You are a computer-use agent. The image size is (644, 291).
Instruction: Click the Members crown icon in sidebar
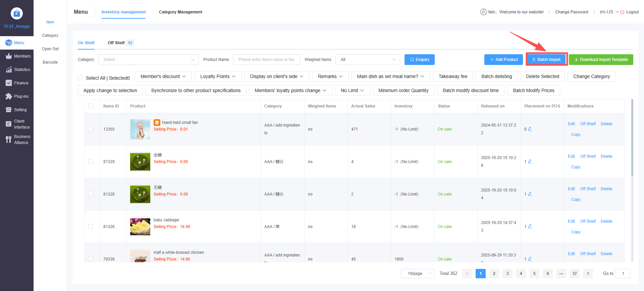9,56
